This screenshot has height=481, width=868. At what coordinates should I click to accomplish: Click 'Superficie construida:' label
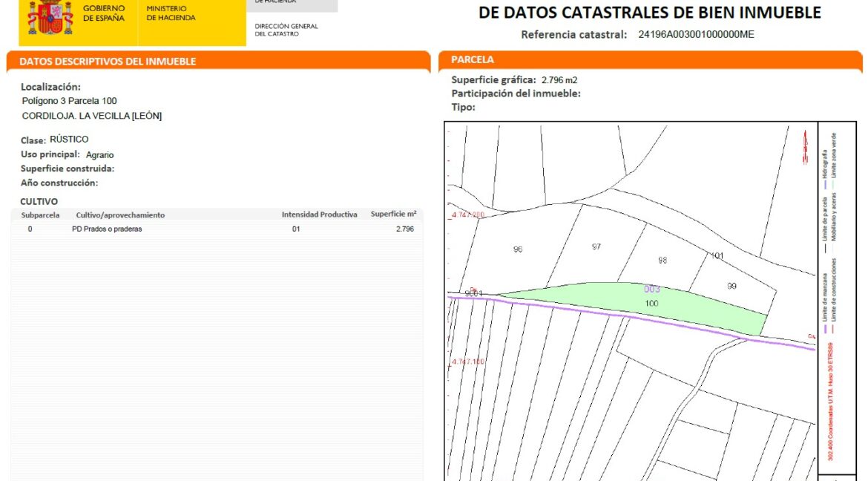click(x=68, y=168)
